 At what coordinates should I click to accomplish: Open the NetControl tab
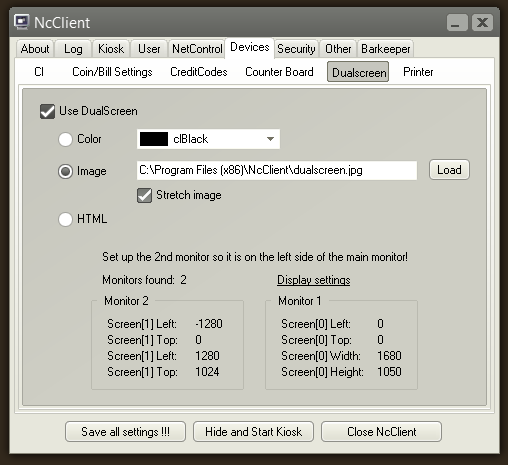coord(197,49)
